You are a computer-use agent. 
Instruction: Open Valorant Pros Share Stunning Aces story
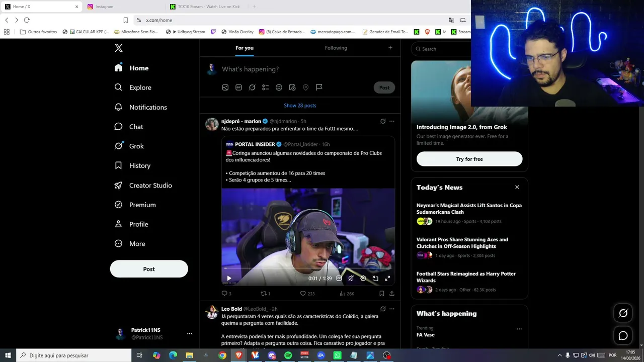coord(469,247)
